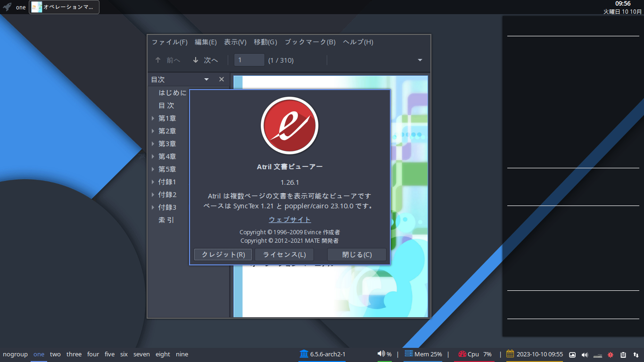This screenshot has width=644, height=362.
Task: Click the Atril red logo in About dialog
Action: (289, 125)
